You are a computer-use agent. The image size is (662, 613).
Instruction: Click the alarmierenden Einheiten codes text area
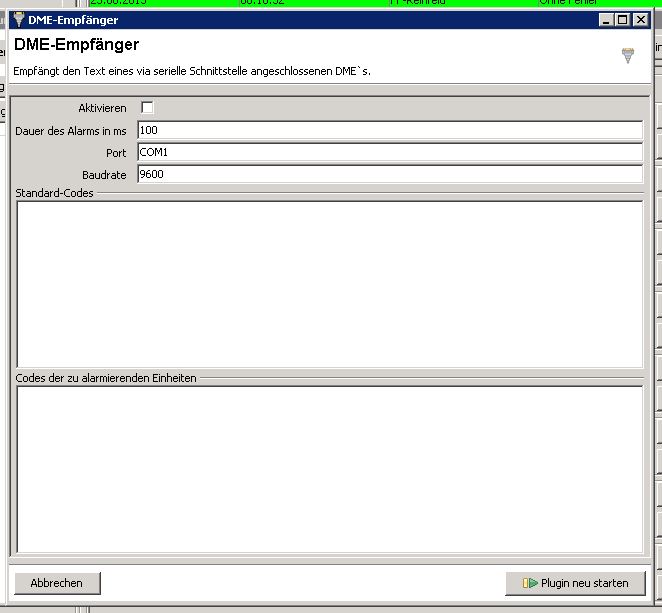329,468
